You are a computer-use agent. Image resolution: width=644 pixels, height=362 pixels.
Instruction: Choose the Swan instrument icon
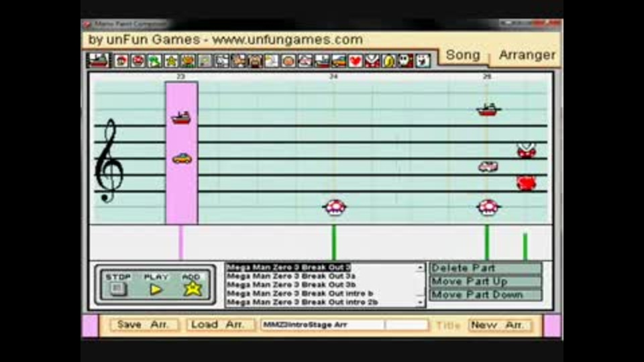pyautogui.click(x=272, y=61)
